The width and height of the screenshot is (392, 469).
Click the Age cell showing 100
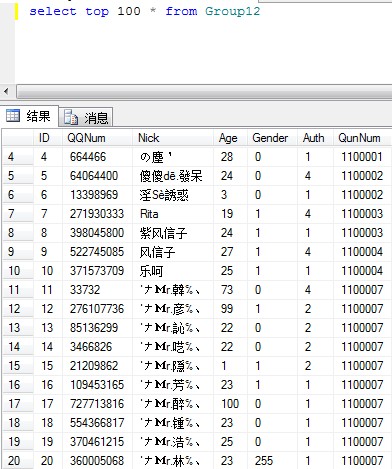[230, 404]
